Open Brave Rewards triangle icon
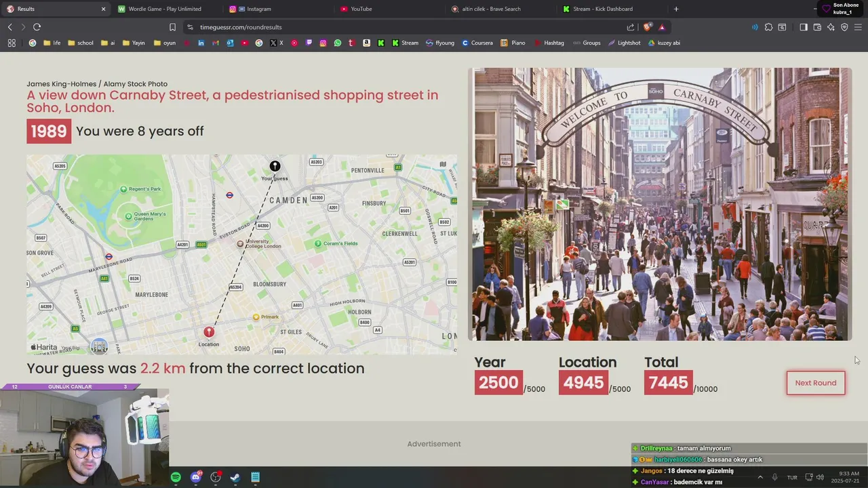Screen dimensions: 868x488 coord(662,27)
